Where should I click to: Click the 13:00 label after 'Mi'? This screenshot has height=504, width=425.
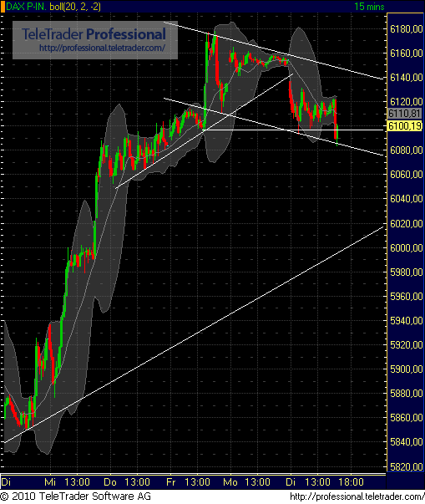[77, 482]
